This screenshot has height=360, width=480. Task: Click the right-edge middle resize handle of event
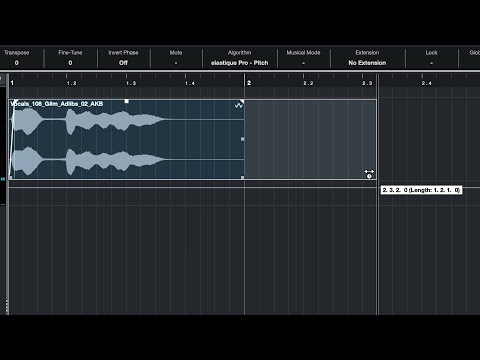[242, 139]
